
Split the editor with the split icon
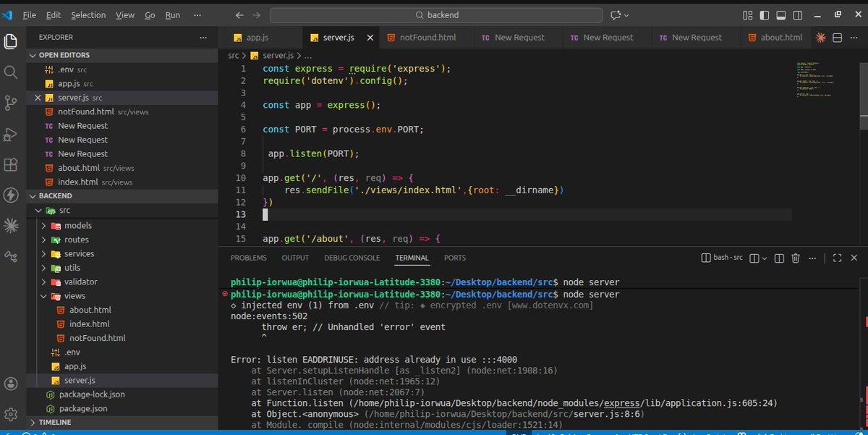click(x=838, y=38)
